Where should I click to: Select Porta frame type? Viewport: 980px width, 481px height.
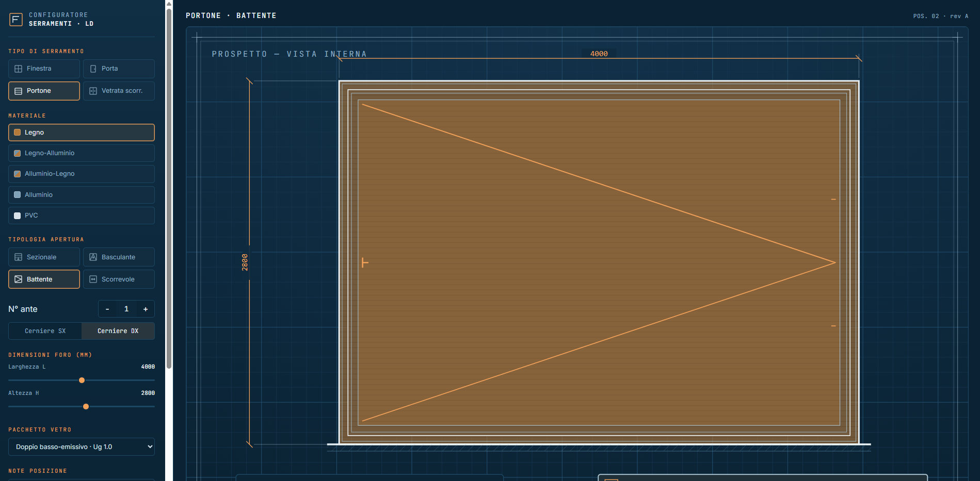click(119, 69)
